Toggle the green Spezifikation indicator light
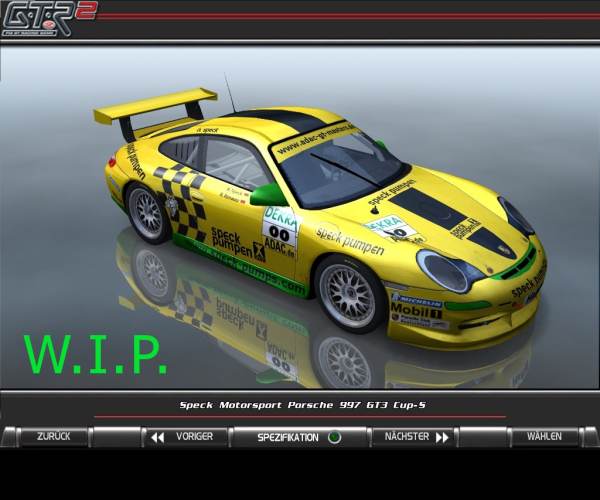This screenshot has width=600, height=500. coord(334,437)
